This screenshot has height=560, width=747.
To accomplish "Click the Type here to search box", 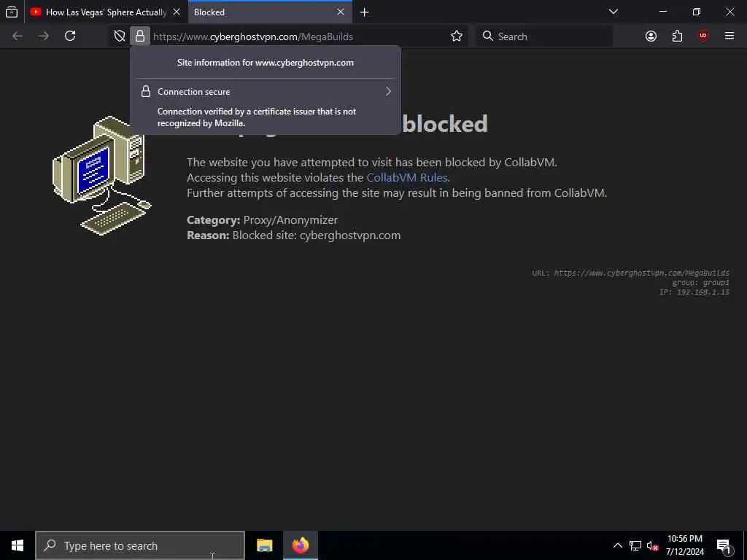I will coord(140,545).
